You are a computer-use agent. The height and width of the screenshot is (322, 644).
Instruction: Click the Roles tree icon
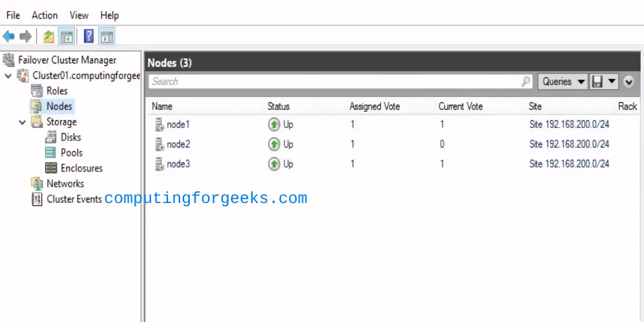(x=37, y=91)
